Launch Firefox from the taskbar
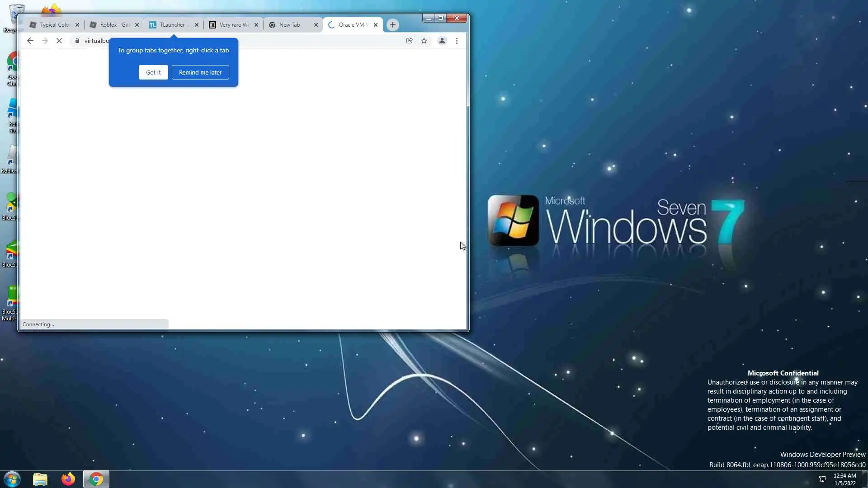 (68, 479)
